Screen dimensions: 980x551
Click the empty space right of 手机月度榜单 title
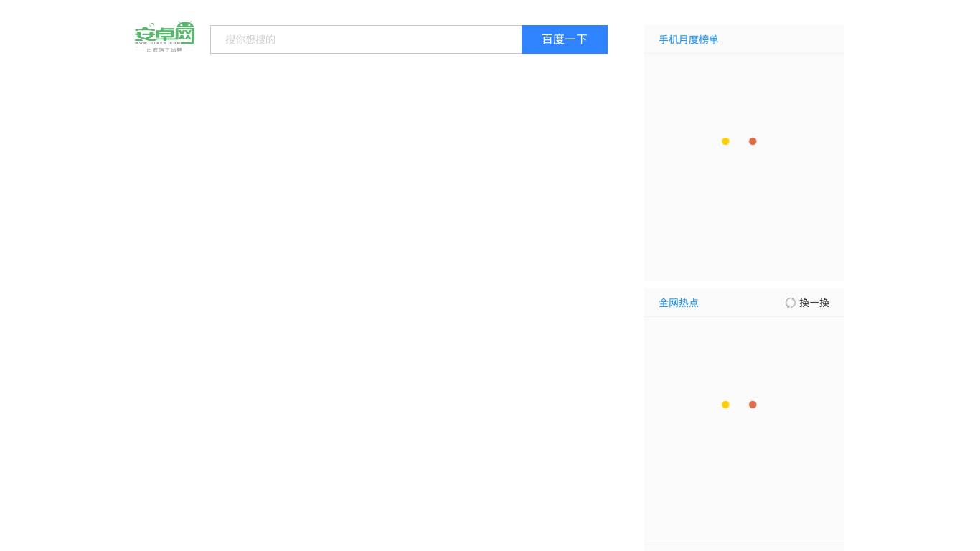click(782, 39)
